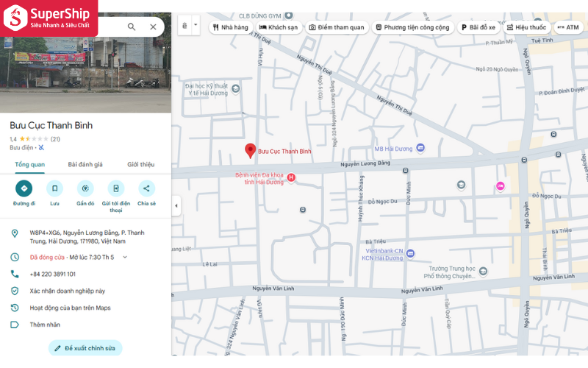The width and height of the screenshot is (588, 368).
Task: Click the address location pin icon
Action: [x=15, y=233]
